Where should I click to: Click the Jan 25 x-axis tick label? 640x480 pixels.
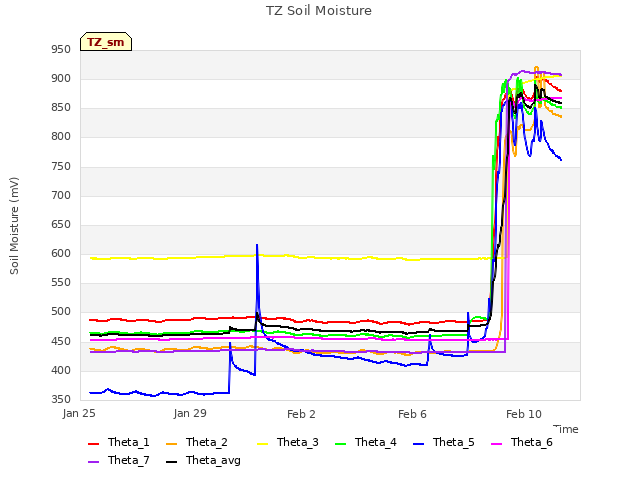click(x=79, y=414)
